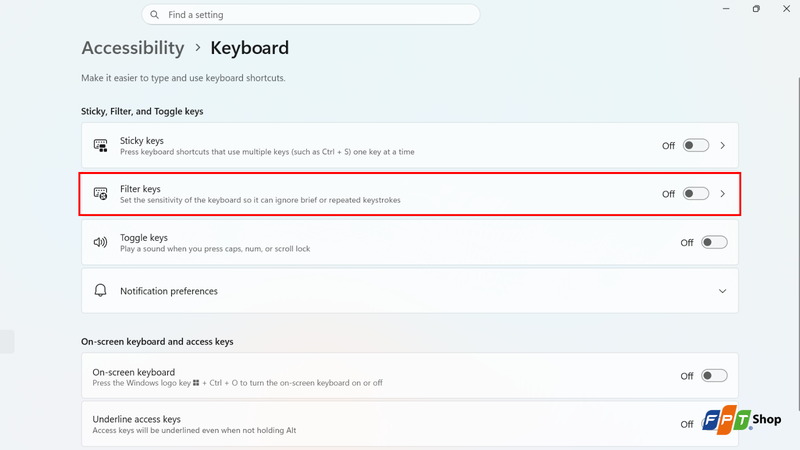Close the Settings window
The image size is (800, 450).
786,9
